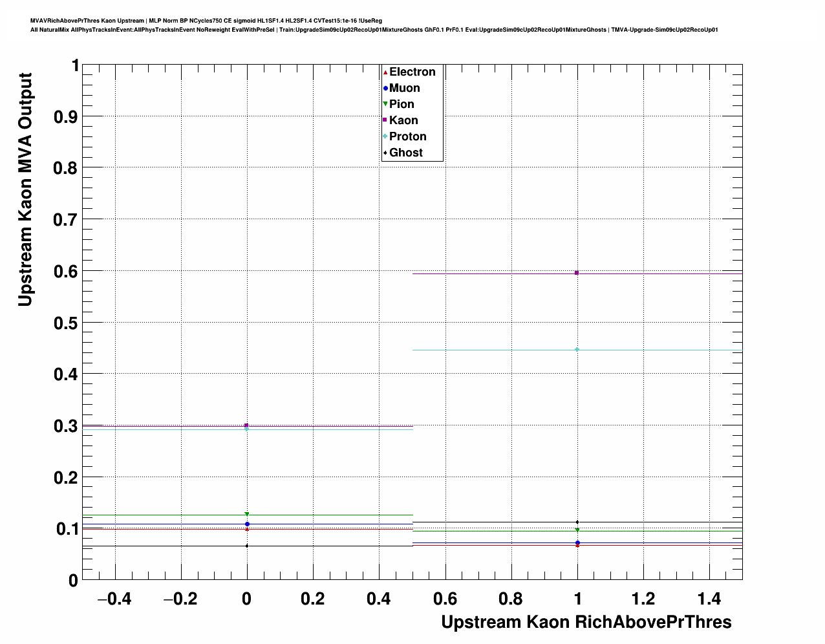Click the green Pion triangle marker in legend
Image resolution: width=825 pixels, height=644 pixels.
tap(385, 104)
